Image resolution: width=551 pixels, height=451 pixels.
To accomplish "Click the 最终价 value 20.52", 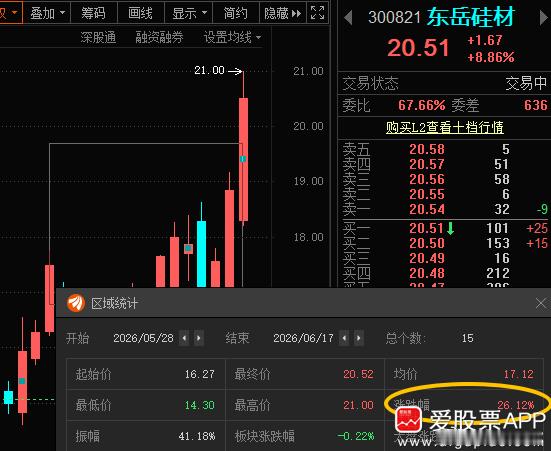I will click(358, 374).
